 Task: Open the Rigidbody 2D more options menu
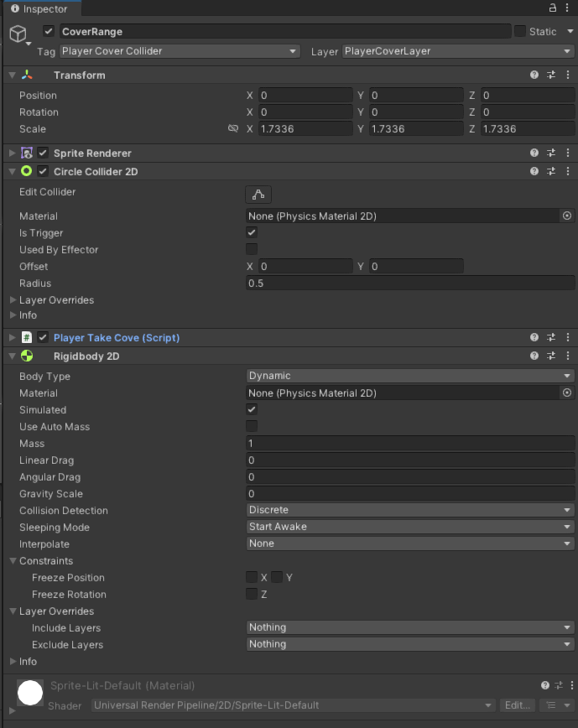tap(567, 356)
